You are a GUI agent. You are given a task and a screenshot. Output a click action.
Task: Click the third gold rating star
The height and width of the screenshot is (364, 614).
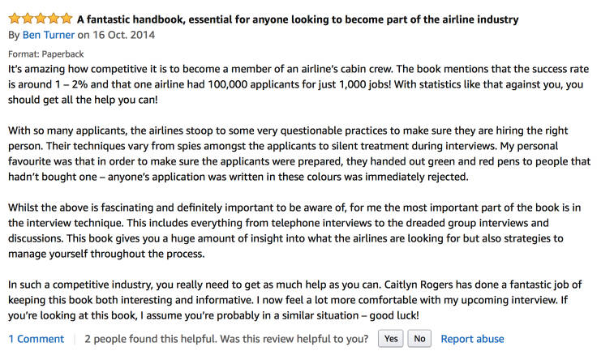(41, 19)
